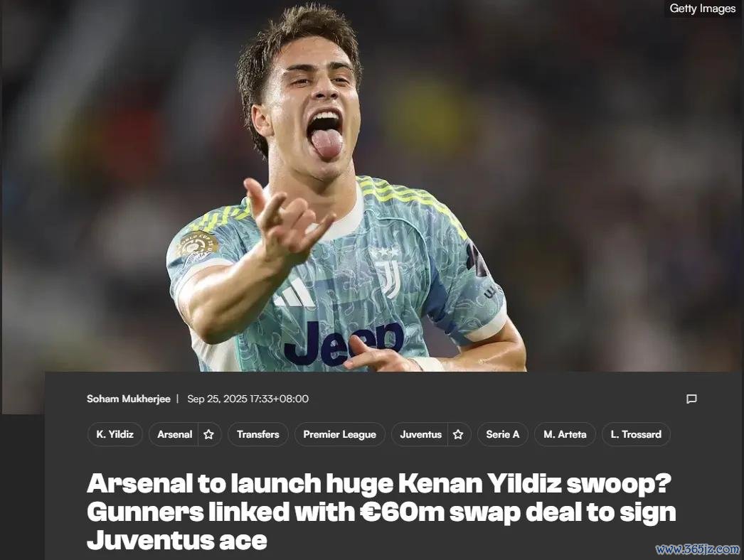
Task: Open the K. Yildiz tag
Action: 115,434
